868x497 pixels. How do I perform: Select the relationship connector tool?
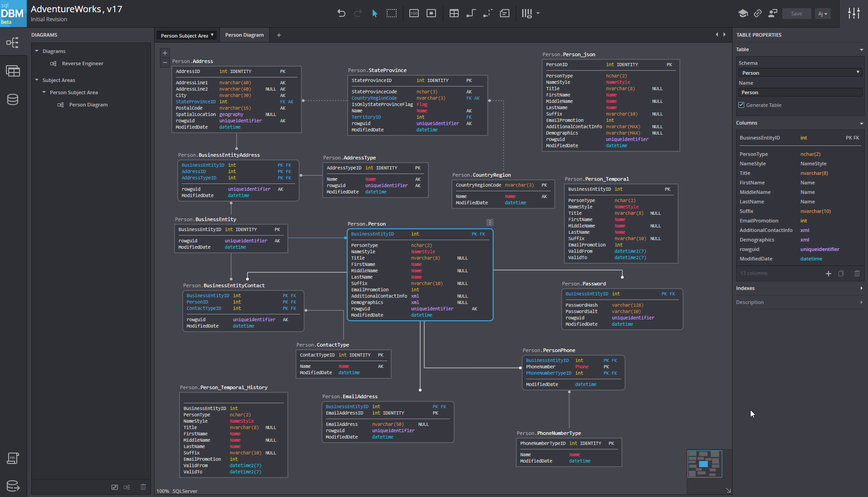click(471, 13)
